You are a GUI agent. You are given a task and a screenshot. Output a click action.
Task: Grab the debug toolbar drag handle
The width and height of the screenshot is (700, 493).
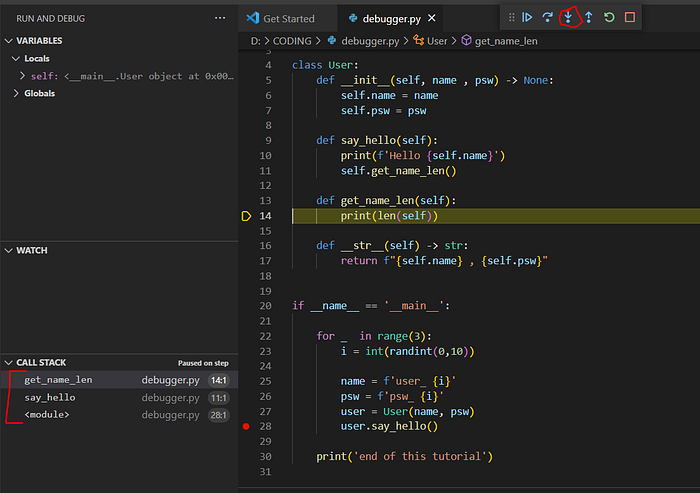pyautogui.click(x=512, y=17)
